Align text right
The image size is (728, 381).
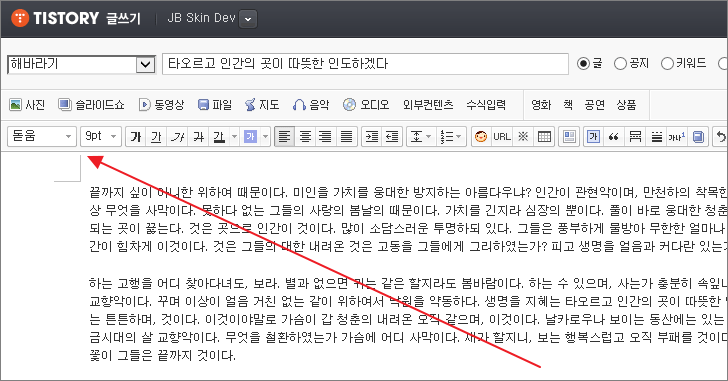pos(325,137)
